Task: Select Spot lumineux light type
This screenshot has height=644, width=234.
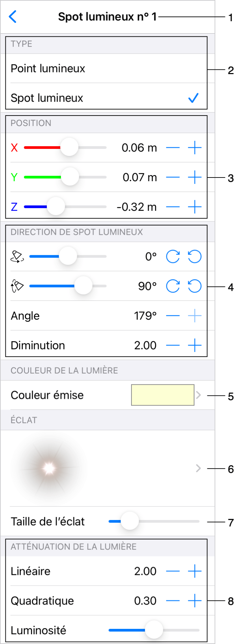Action: (x=47, y=98)
